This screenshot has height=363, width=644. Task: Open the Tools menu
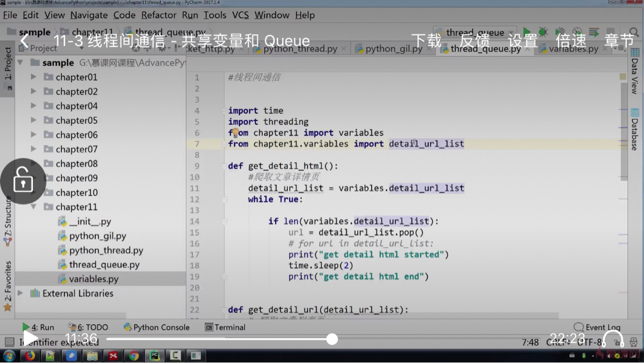[x=215, y=15]
